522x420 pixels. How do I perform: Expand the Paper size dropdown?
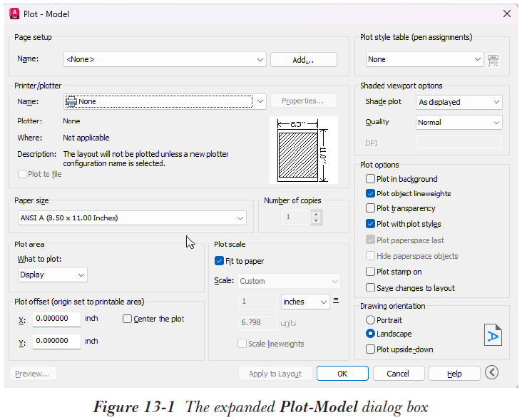pos(132,218)
